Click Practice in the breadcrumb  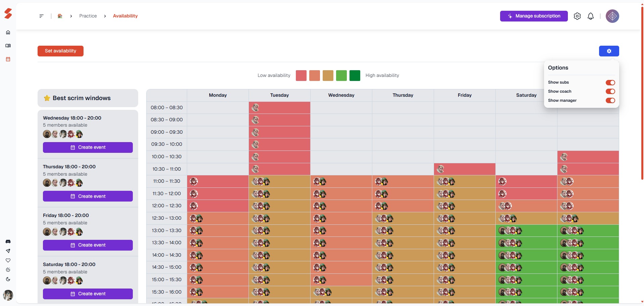pos(88,16)
